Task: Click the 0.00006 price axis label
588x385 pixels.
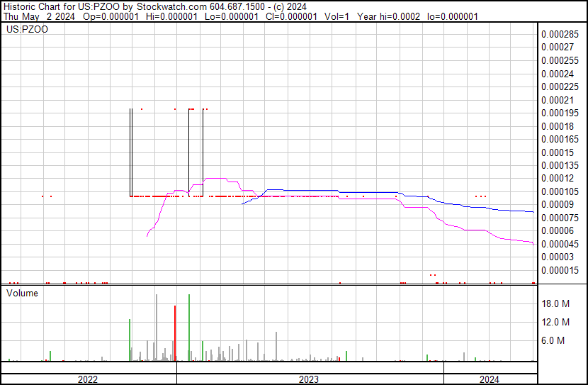Action: [558, 230]
